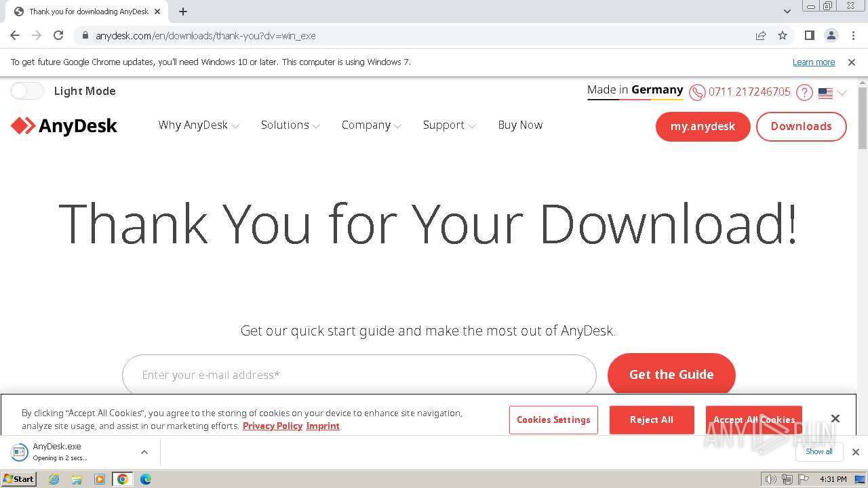868x488 pixels.
Task: Call the 0711 217246705 number link
Action: tap(749, 92)
